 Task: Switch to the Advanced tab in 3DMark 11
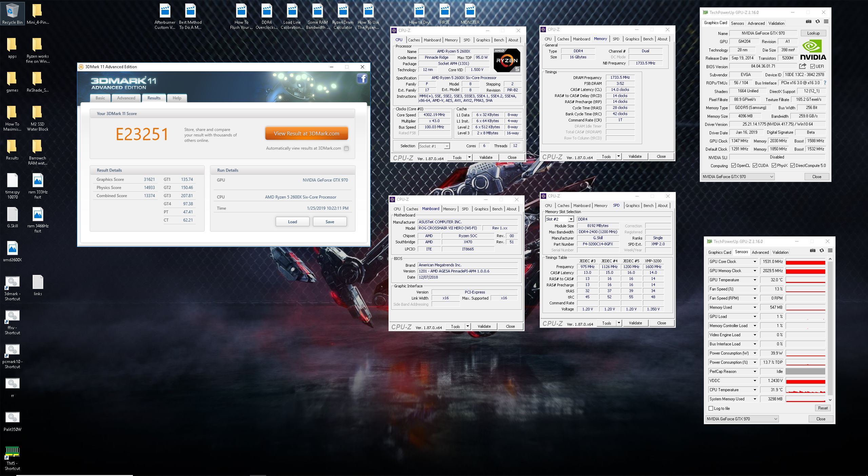pos(126,98)
